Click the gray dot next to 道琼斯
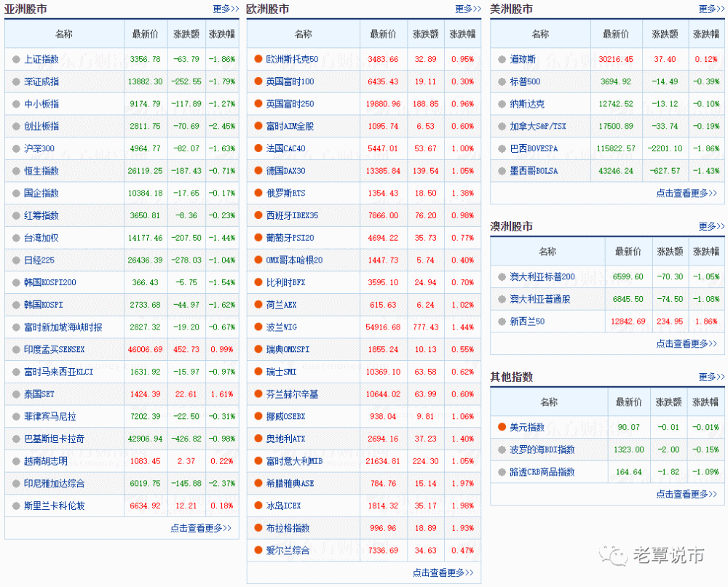Viewport: 728px width, 587px height. click(x=502, y=60)
